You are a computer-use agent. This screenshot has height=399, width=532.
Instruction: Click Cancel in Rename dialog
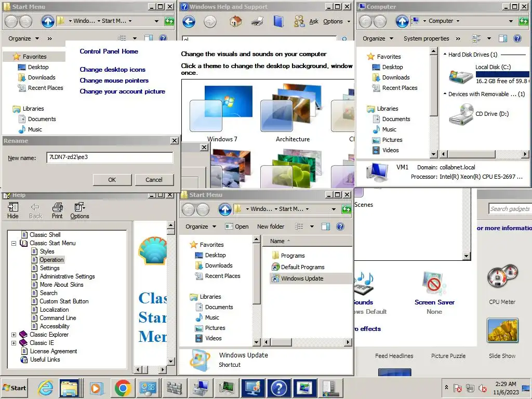154,180
